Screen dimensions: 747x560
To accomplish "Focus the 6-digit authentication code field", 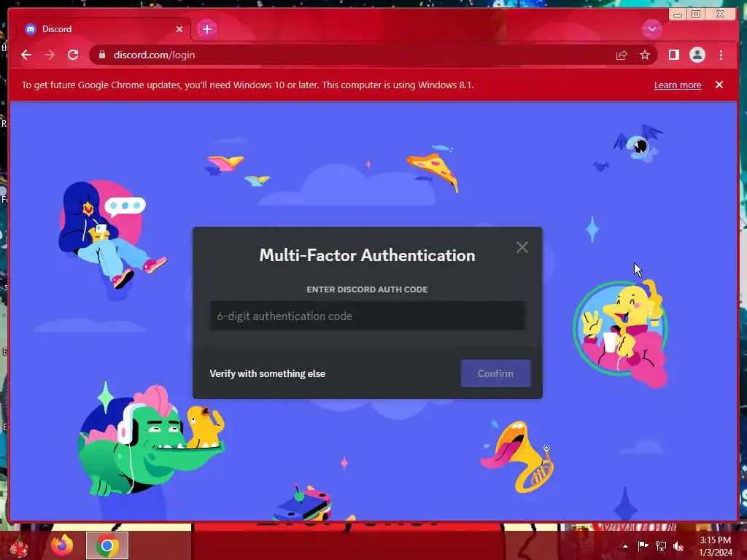I will pyautogui.click(x=368, y=316).
